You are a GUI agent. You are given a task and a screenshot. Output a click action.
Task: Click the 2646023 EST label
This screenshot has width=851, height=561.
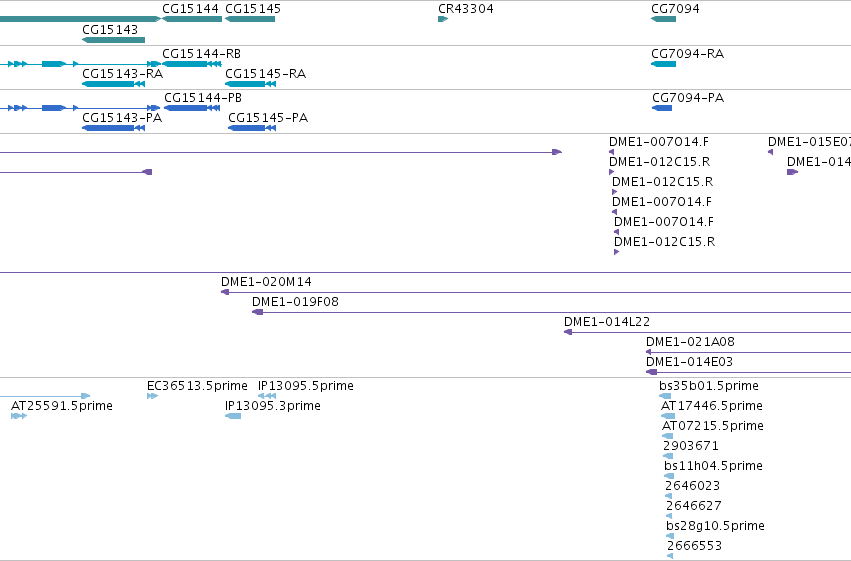693,486
